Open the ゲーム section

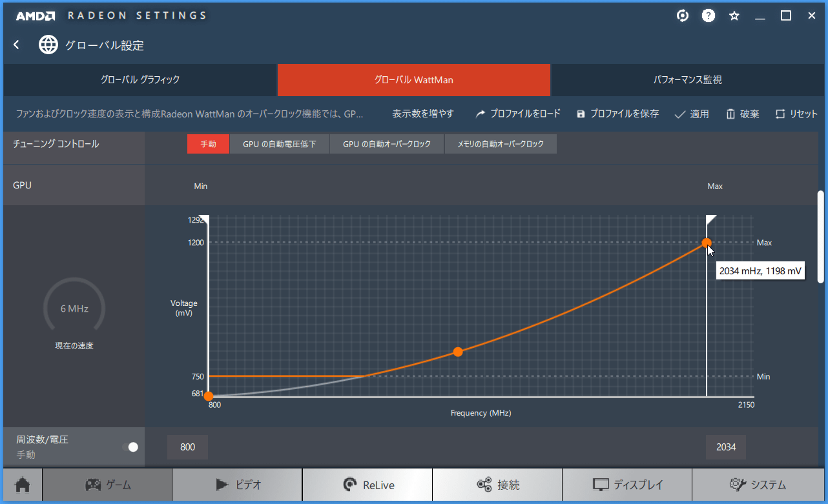(107, 485)
